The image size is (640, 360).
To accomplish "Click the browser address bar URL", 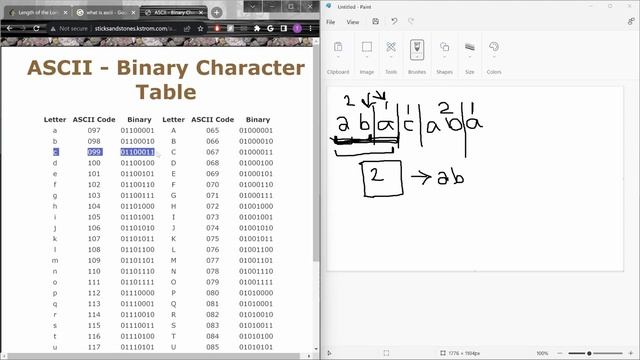I will (x=135, y=29).
